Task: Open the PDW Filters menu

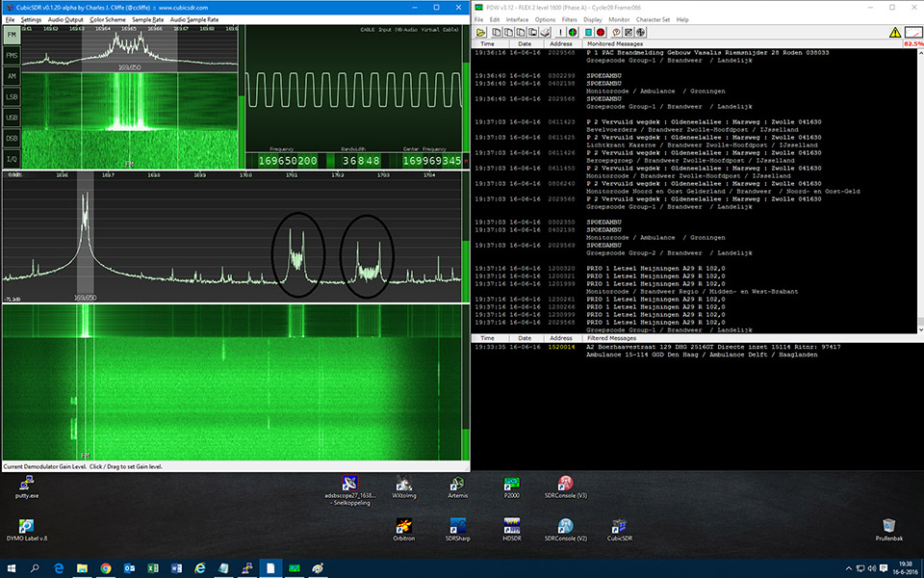Action: pos(569,19)
